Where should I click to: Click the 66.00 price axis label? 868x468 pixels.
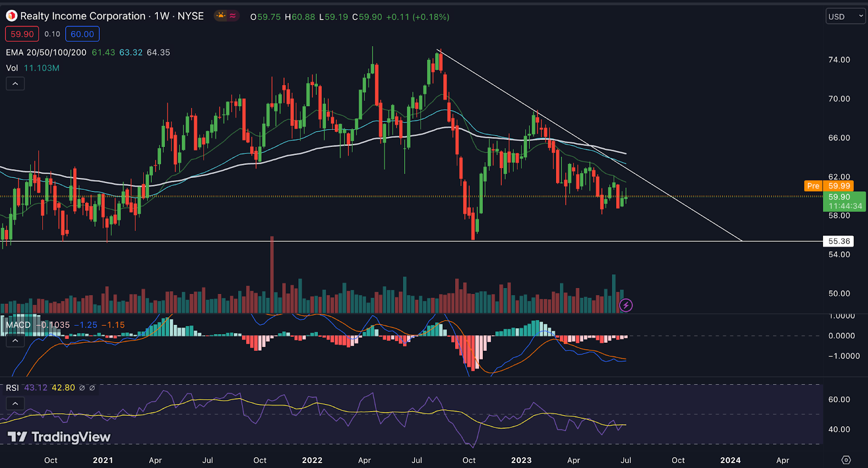point(839,138)
